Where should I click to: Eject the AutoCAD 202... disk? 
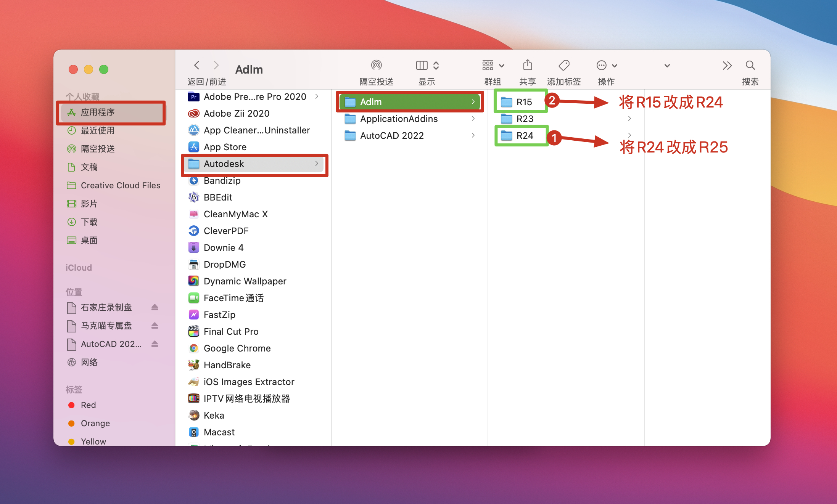(155, 344)
